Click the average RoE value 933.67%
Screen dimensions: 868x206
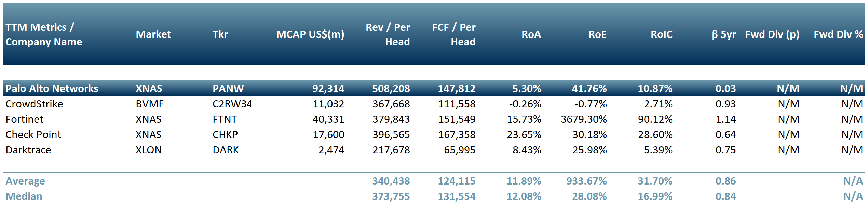(586, 181)
